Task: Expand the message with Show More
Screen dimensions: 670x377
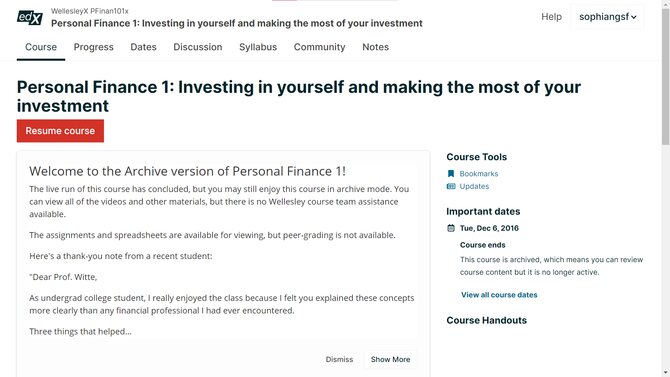Action: pyautogui.click(x=391, y=359)
